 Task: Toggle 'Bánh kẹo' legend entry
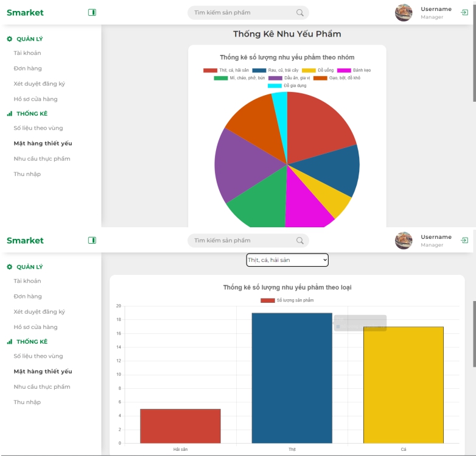coord(354,70)
